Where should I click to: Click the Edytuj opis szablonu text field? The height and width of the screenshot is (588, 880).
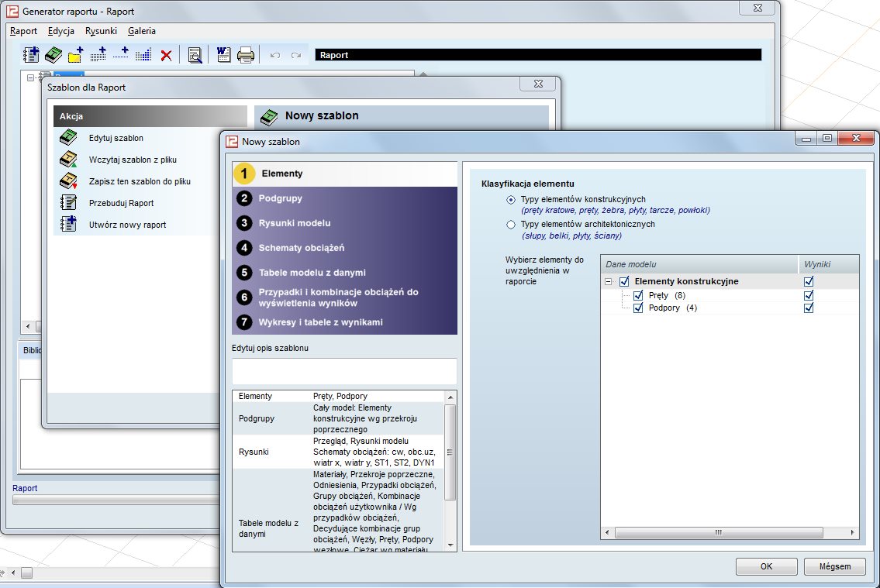point(344,371)
